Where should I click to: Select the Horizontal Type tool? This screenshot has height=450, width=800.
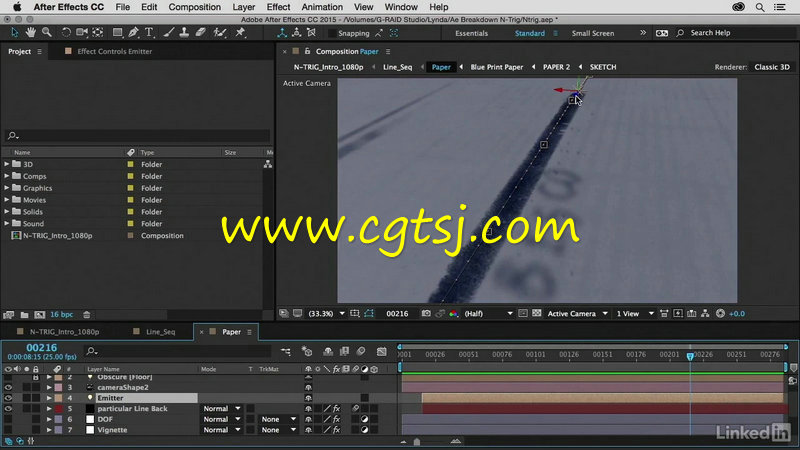click(x=149, y=33)
